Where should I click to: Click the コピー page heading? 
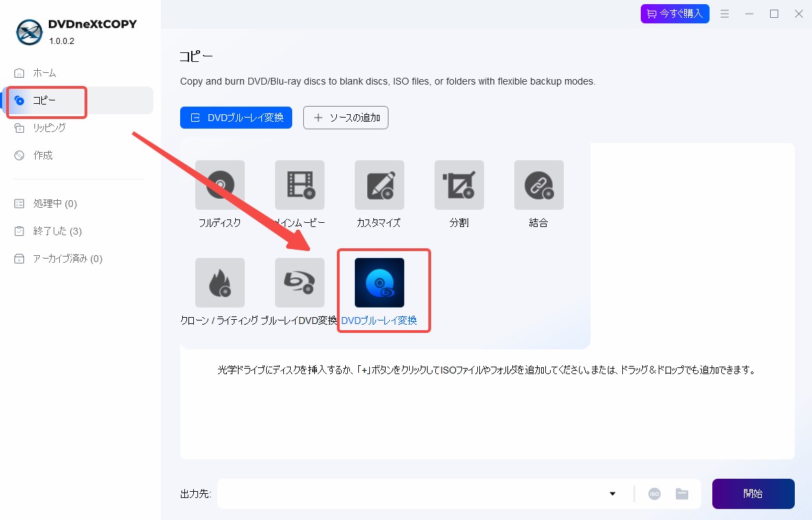click(196, 56)
